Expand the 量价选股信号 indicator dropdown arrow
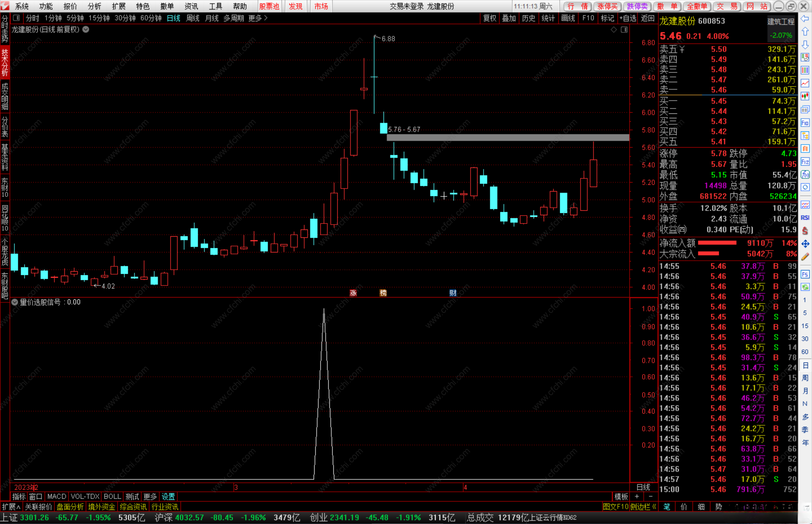Screen dimensions: 812x524 (15, 302)
